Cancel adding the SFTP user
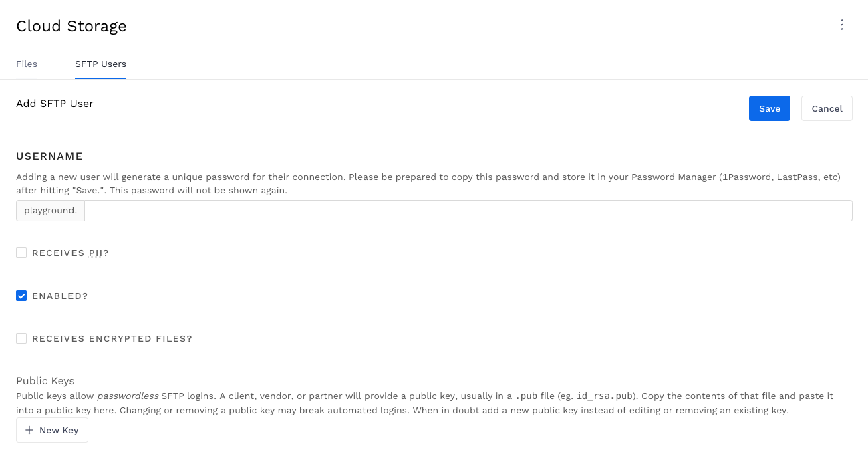The width and height of the screenshot is (868, 458). coord(827,108)
